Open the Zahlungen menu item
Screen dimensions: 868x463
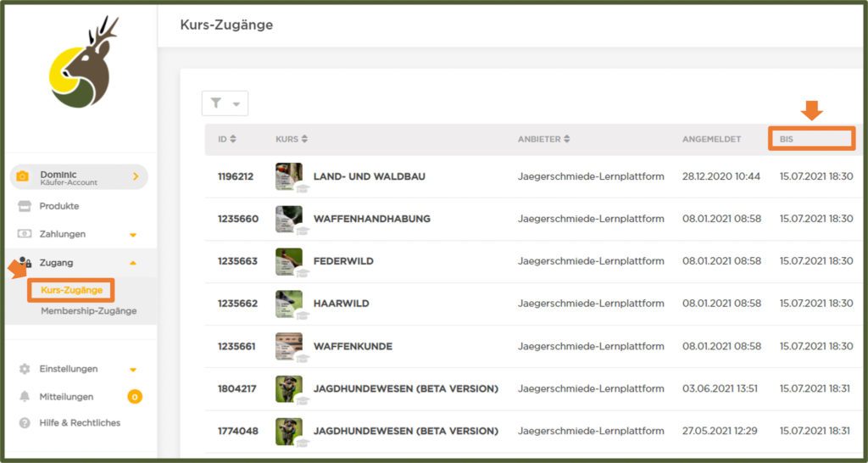tap(63, 234)
